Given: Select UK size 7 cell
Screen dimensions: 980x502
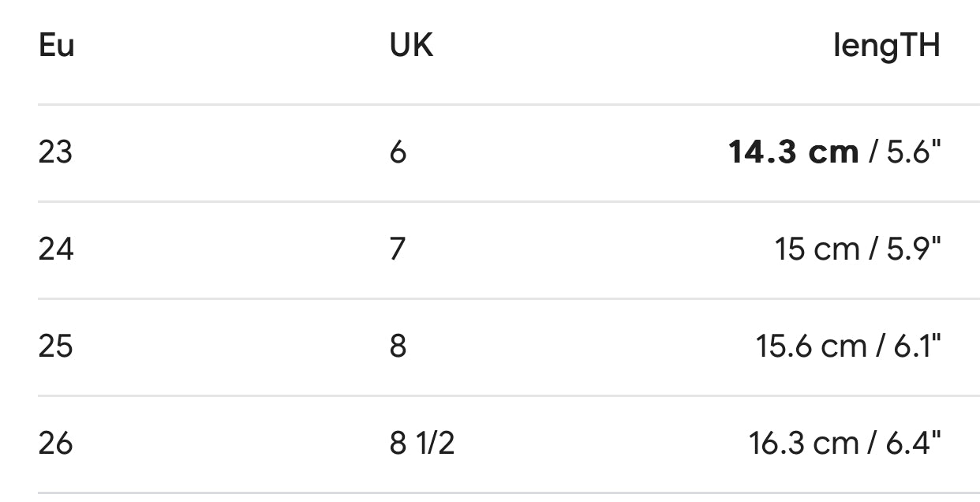Looking at the screenshot, I should 398,249.
